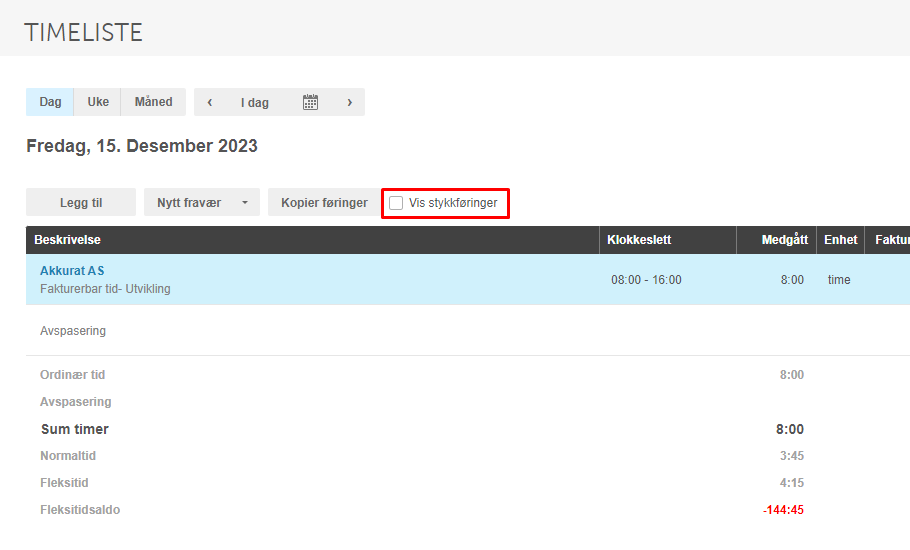The height and width of the screenshot is (550, 910).
Task: Open the calendar date picker icon
Action: pos(310,102)
